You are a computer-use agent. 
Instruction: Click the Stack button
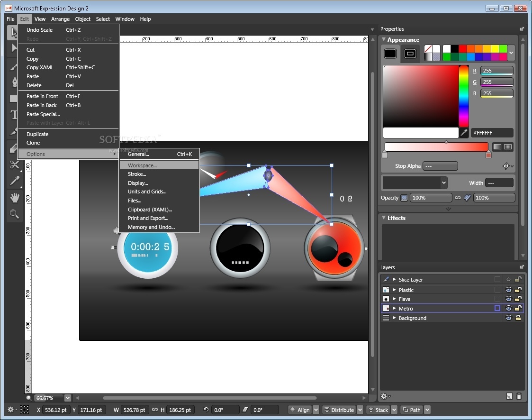(x=379, y=410)
